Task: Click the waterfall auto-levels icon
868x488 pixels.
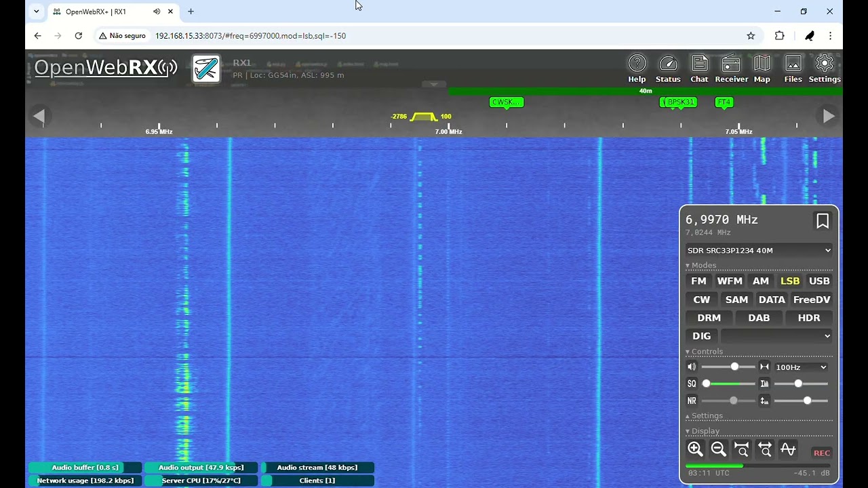Action: pyautogui.click(x=764, y=384)
